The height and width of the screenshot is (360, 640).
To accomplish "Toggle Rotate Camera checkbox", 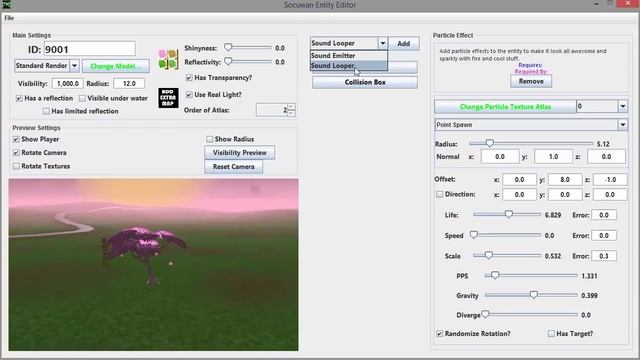I will (16, 153).
